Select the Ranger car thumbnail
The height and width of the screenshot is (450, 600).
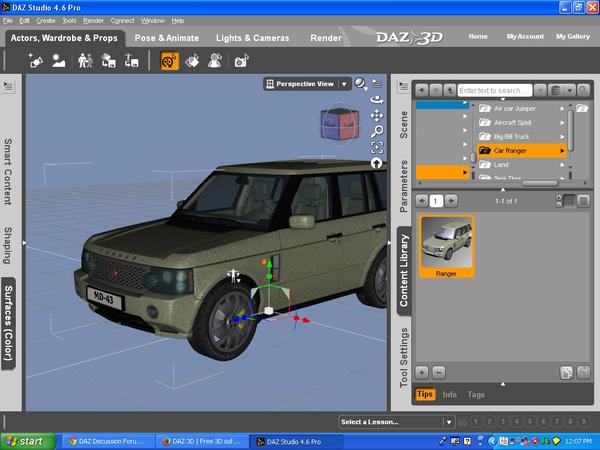click(x=446, y=246)
